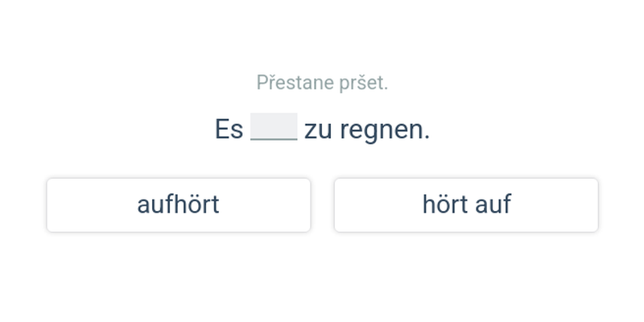Click the empty blank in the sentence
Image resolution: width=644 pixels, height=322 pixels.
click(274, 128)
